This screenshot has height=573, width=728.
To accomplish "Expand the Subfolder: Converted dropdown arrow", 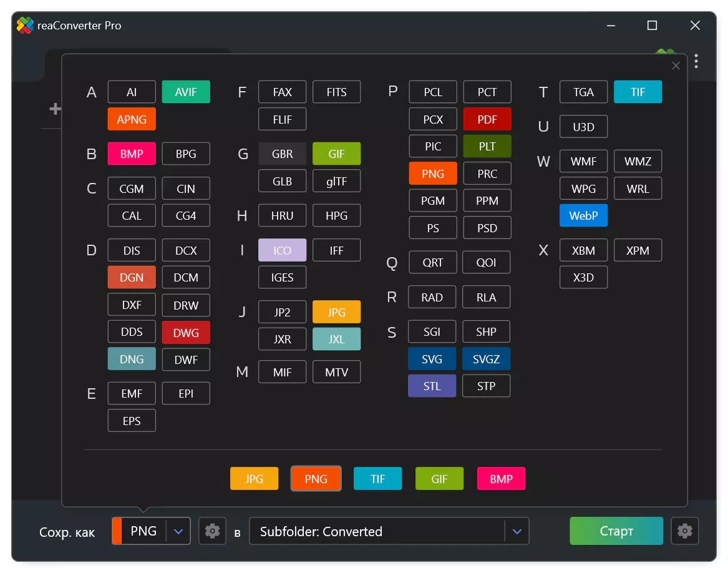I will click(x=517, y=531).
